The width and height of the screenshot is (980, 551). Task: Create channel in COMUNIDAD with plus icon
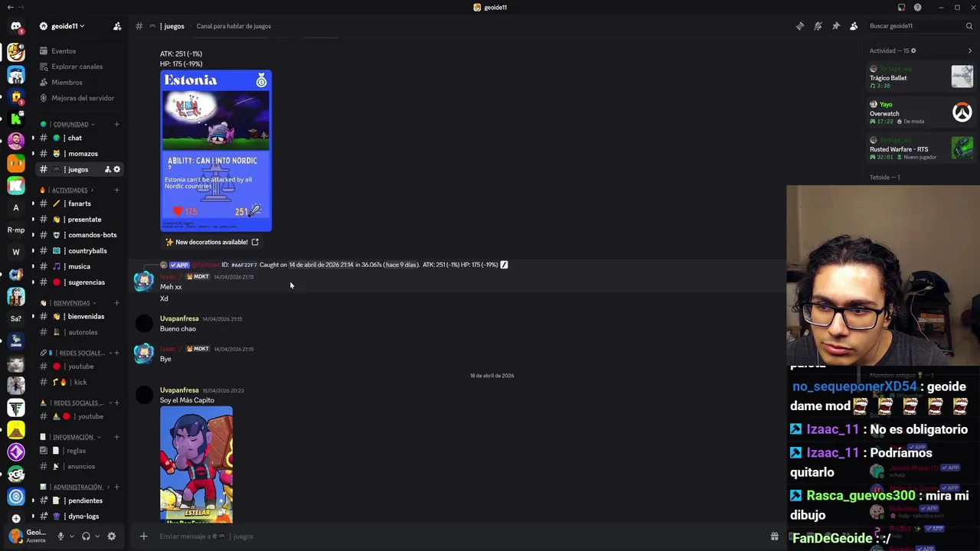[x=116, y=124]
